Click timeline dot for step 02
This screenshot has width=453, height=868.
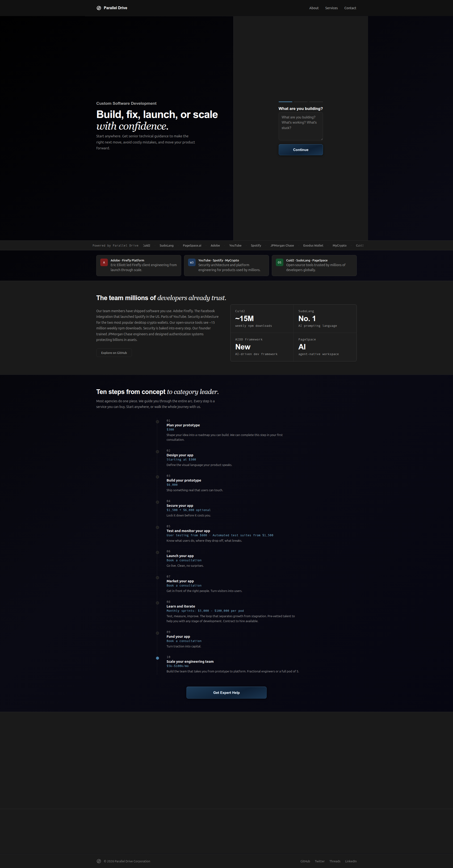click(157, 452)
